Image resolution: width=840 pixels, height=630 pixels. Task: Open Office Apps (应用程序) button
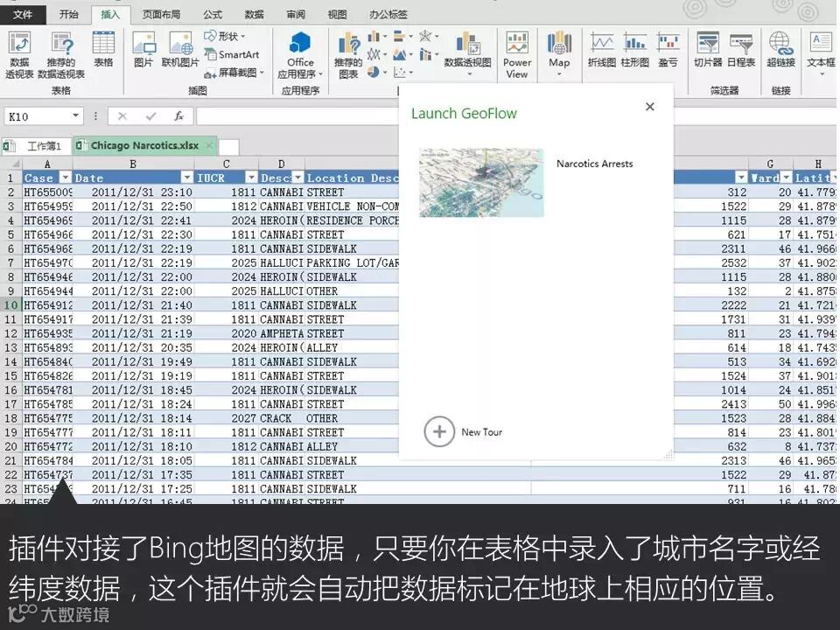(x=300, y=55)
